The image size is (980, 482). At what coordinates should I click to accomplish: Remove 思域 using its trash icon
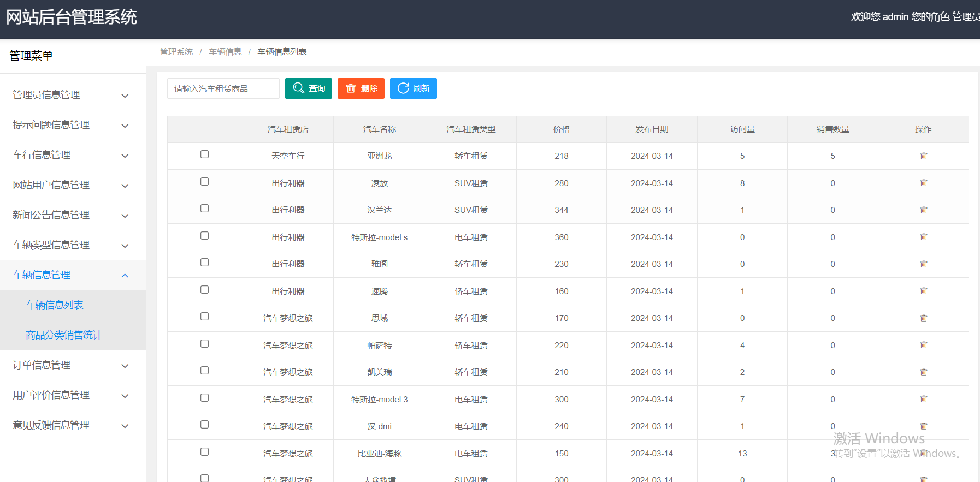click(x=923, y=318)
